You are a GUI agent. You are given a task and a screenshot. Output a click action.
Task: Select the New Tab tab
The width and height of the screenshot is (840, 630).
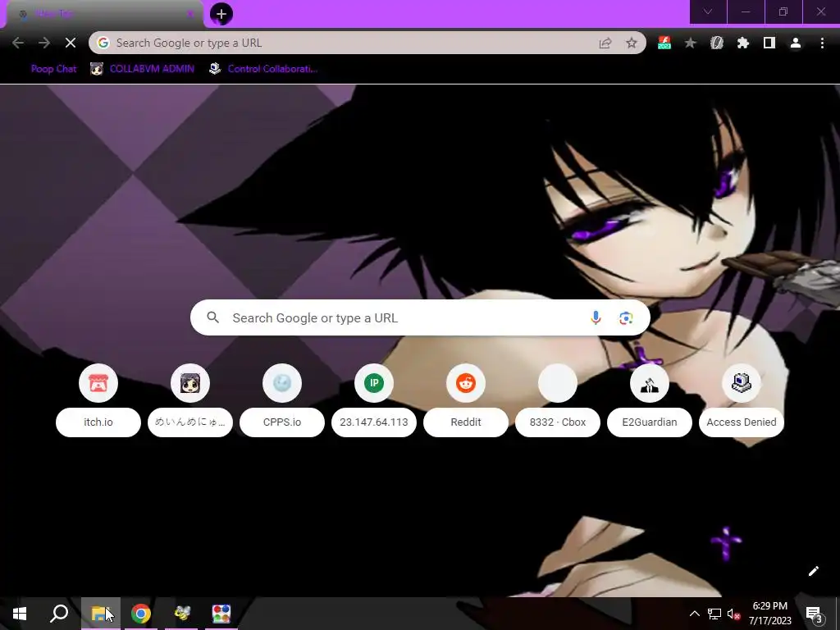coord(104,15)
